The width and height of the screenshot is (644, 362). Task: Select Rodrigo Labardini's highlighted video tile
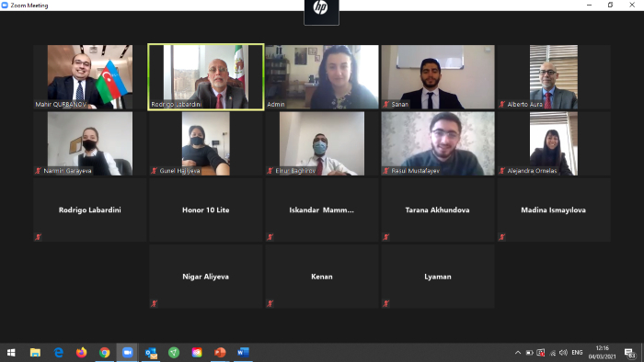click(206, 77)
